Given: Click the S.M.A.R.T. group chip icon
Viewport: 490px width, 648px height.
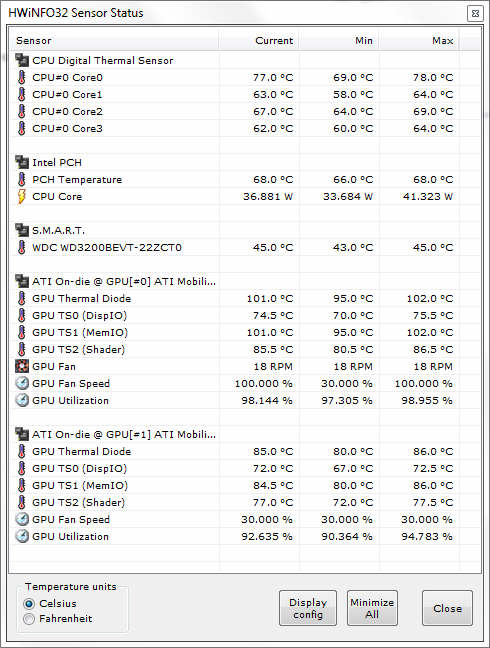Looking at the screenshot, I should coord(21,230).
